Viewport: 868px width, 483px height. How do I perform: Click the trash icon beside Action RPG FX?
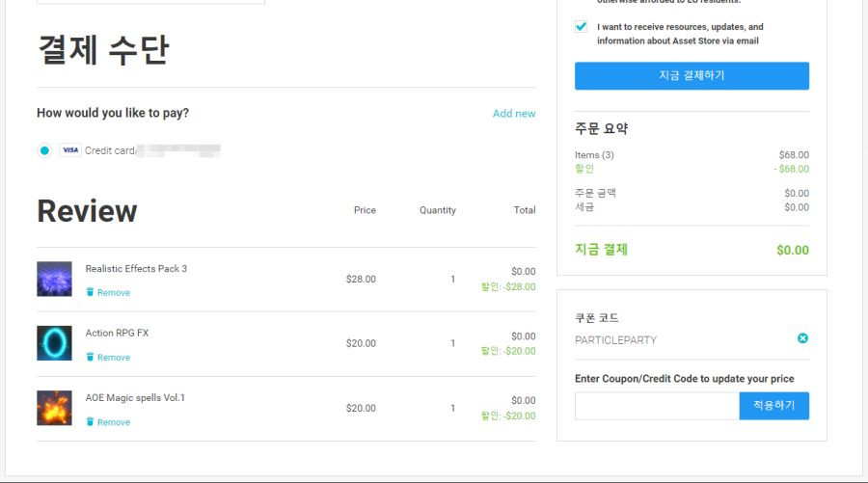point(90,357)
